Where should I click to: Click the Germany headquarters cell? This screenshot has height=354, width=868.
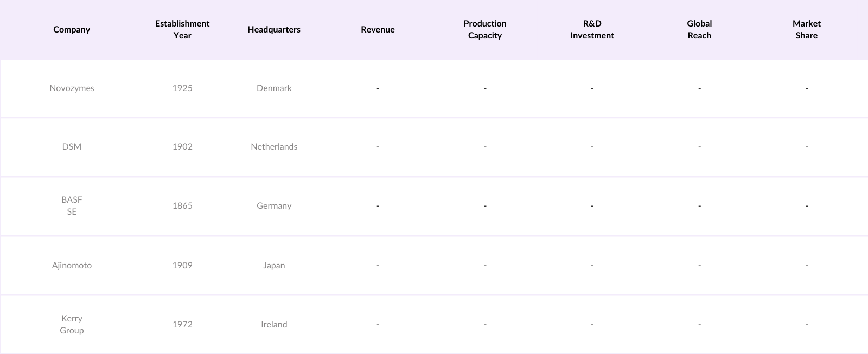coord(274,205)
